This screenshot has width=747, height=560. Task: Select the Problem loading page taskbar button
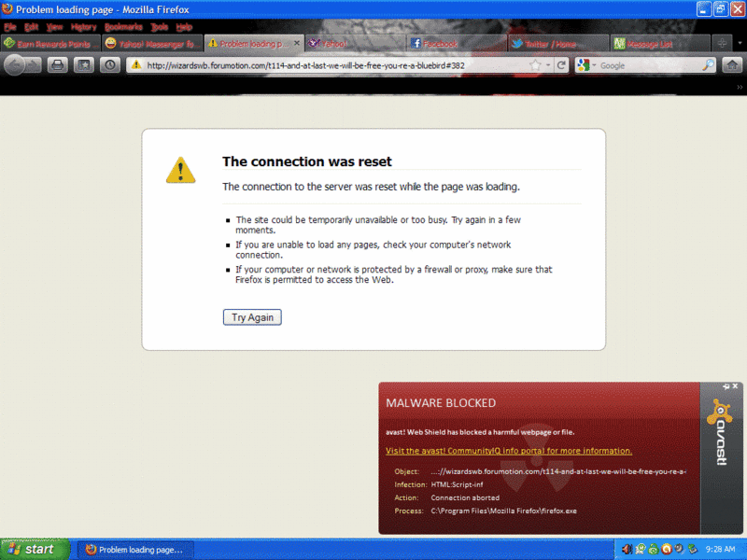click(135, 550)
